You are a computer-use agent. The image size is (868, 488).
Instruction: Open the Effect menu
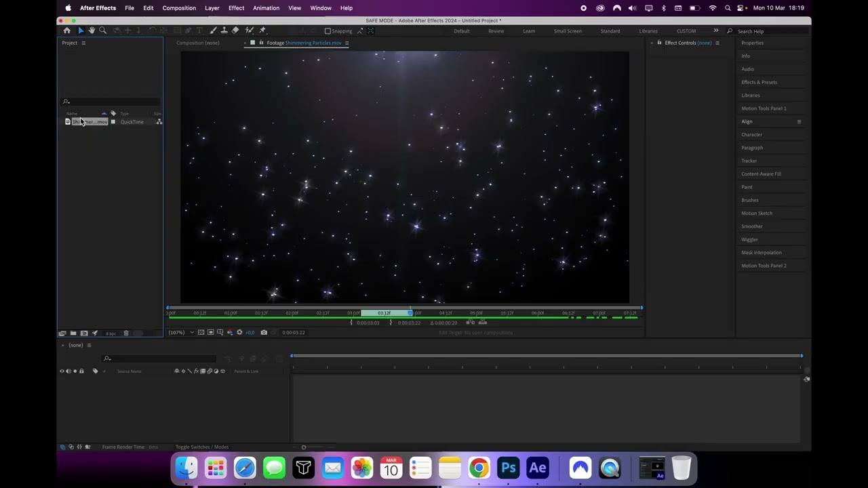pos(236,8)
